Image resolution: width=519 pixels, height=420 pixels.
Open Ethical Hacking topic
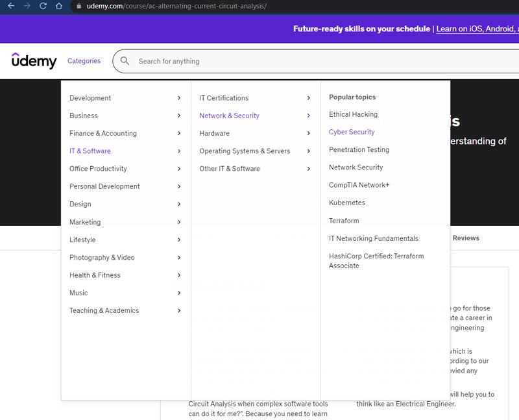pyautogui.click(x=353, y=114)
